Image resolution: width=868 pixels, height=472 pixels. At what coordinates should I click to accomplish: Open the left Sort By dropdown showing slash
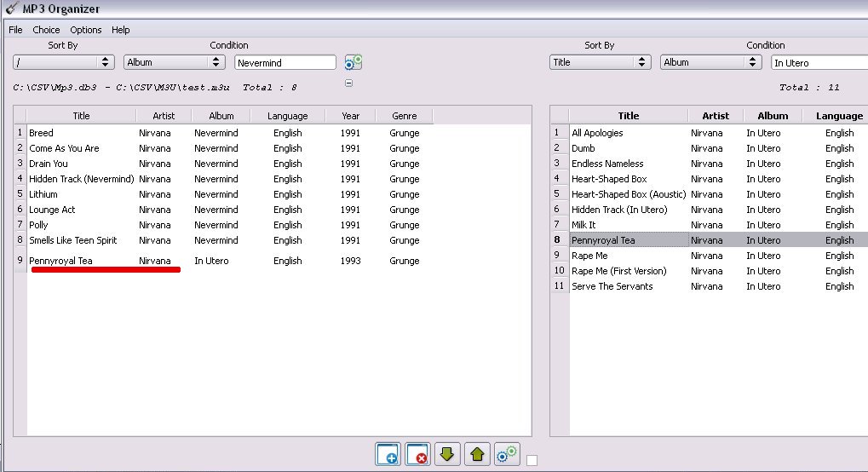point(64,62)
